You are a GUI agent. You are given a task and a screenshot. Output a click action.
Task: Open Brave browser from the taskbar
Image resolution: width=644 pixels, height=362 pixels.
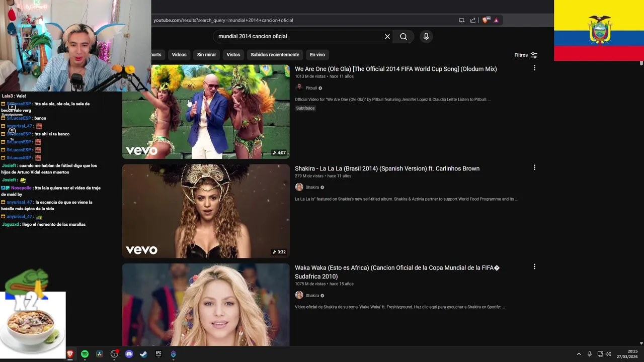coord(70,354)
